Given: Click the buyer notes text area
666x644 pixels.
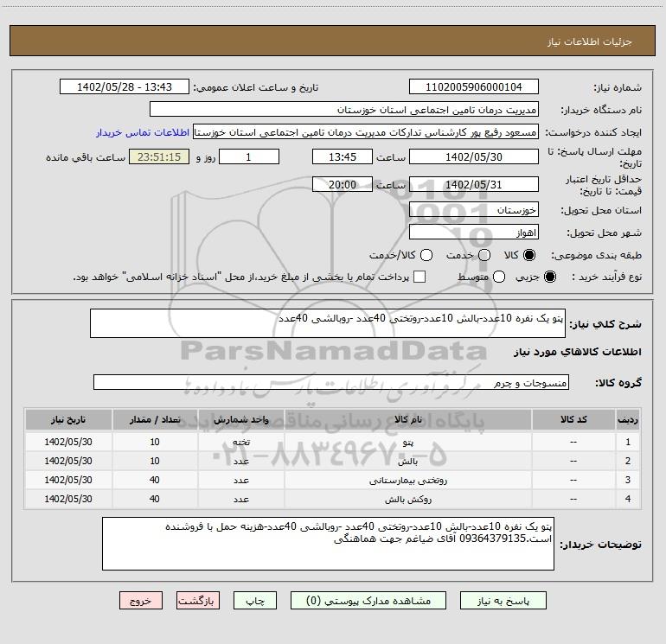Looking at the screenshot, I should coord(328,544).
